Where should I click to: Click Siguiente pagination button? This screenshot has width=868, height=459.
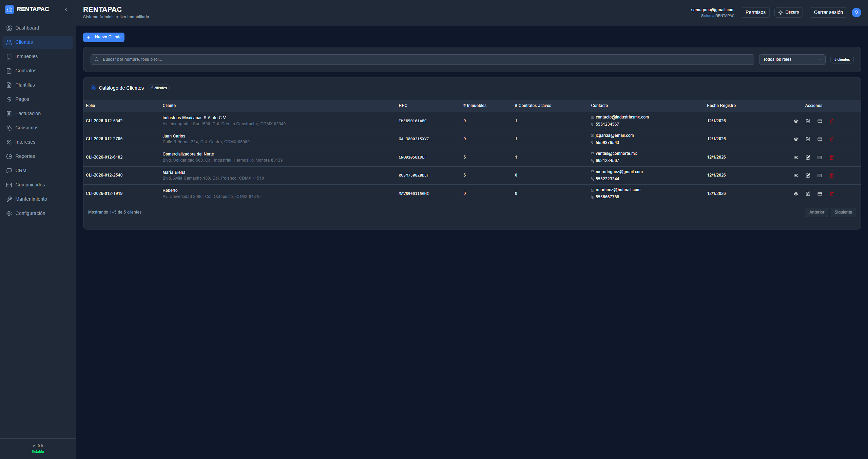(843, 212)
